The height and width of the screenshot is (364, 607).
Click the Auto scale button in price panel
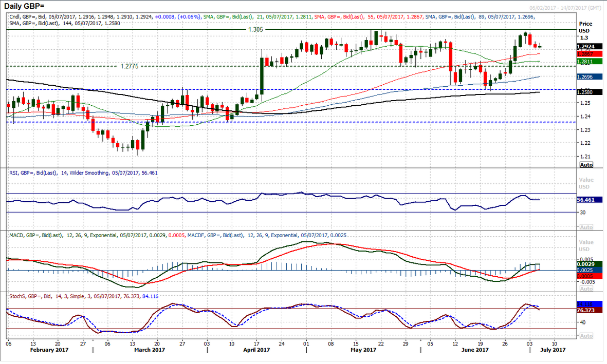tap(586, 165)
